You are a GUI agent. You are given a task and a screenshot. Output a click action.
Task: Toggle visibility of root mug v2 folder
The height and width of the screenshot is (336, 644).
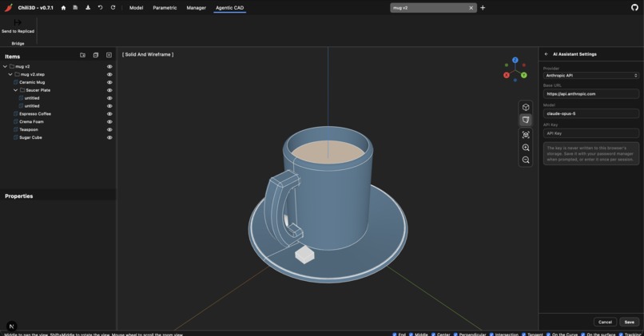[109, 66]
